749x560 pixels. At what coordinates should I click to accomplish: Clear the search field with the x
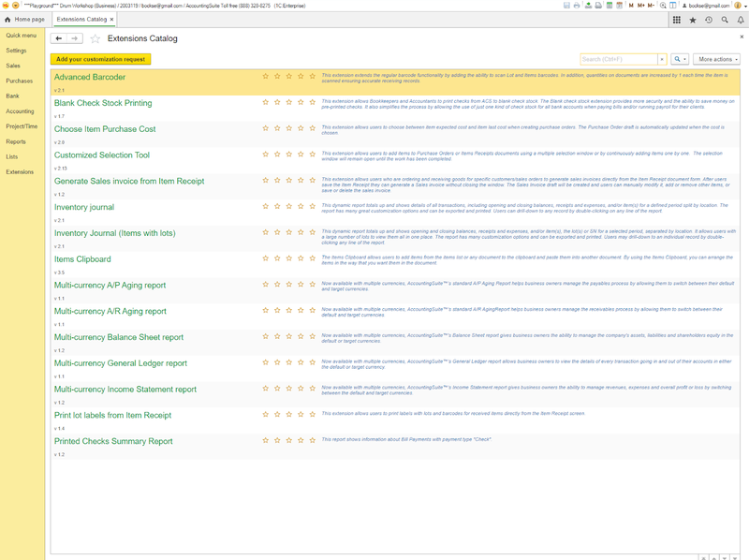tap(662, 59)
